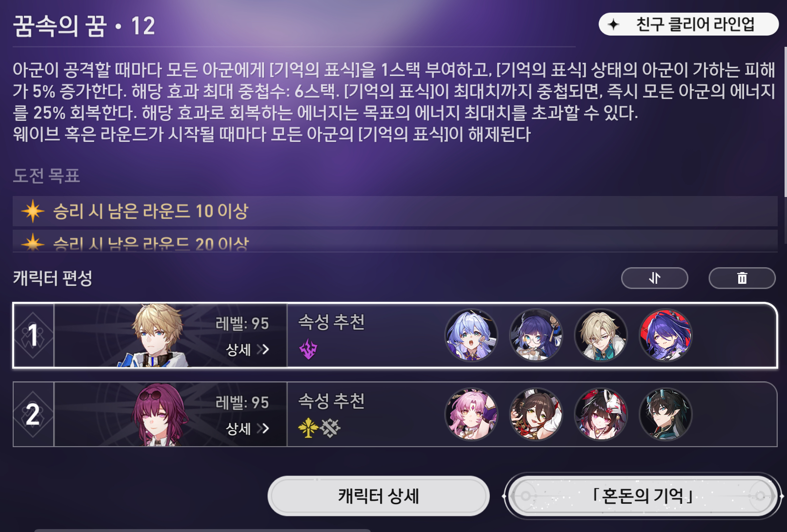Click the 캐릭터 상세 button

(x=378, y=496)
